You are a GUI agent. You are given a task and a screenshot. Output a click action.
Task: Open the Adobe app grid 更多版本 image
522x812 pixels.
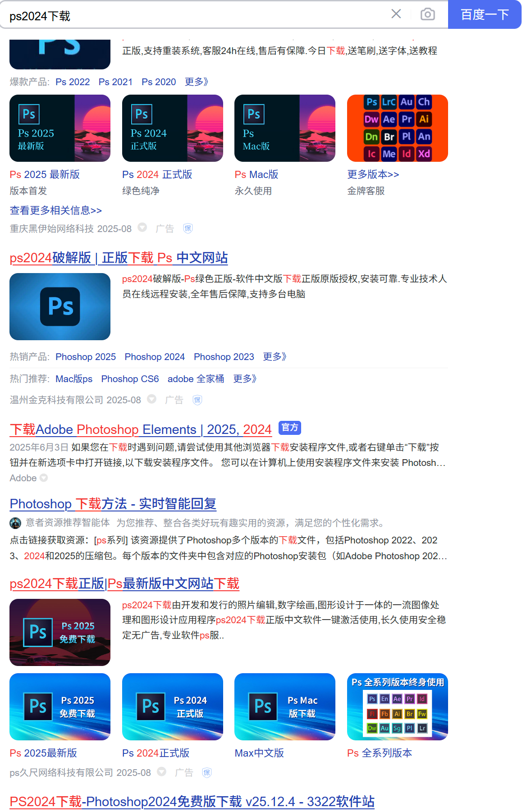[x=397, y=128]
